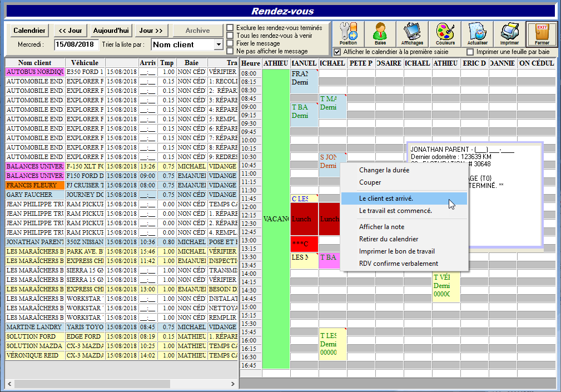The image size is (561, 392).
Task: Select 'Afficher la note' menu option
Action: pyautogui.click(x=404, y=227)
